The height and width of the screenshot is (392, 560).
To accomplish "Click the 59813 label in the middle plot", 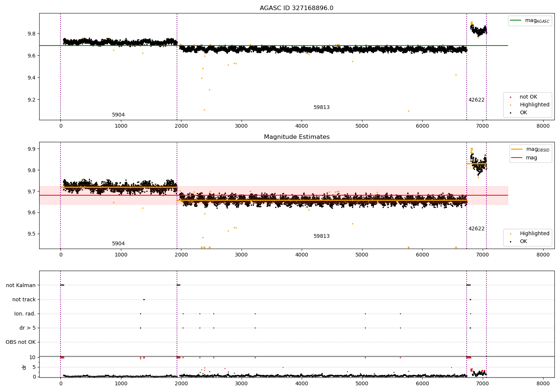I will click(321, 236).
